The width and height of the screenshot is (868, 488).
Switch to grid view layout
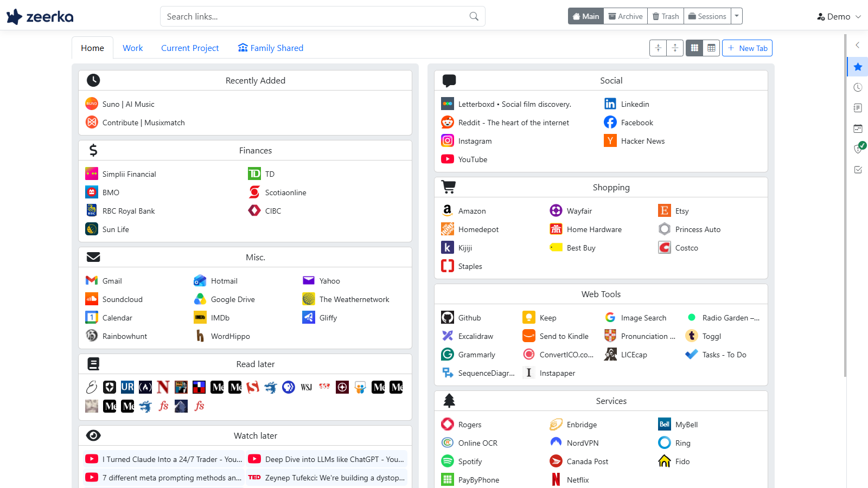(694, 48)
